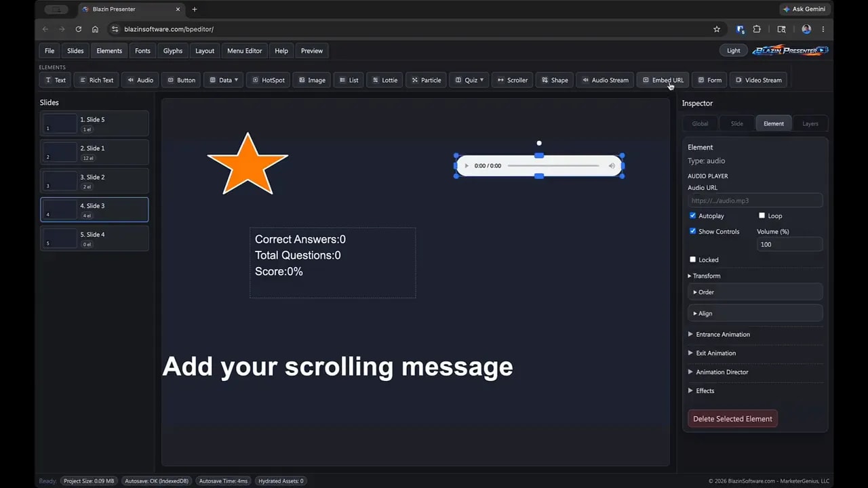Enable the Loop checkbox
Viewport: 868px width, 488px height.
(x=762, y=216)
